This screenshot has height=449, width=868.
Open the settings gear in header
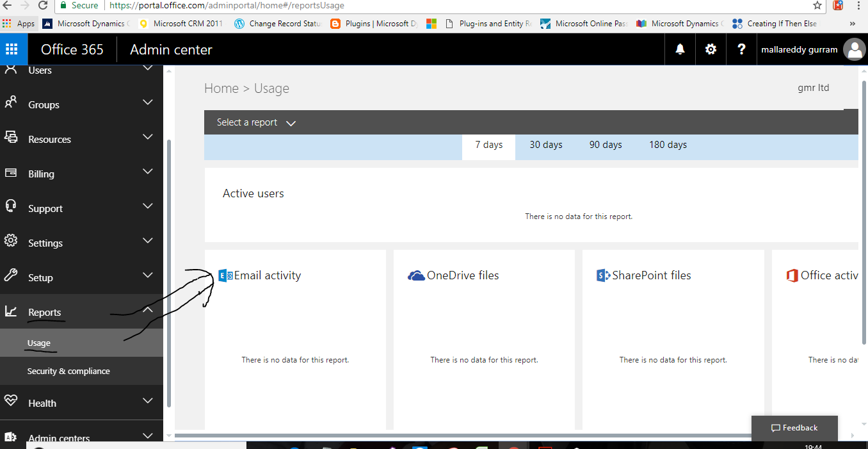pos(711,49)
